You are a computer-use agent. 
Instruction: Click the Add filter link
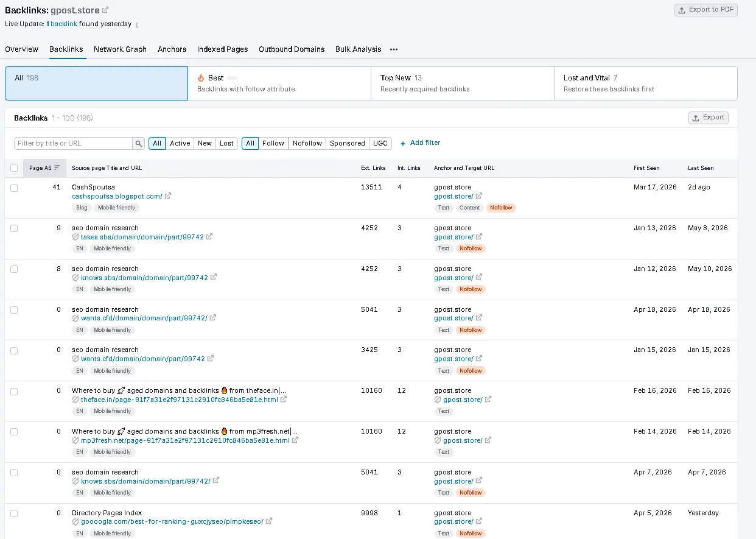[420, 143]
